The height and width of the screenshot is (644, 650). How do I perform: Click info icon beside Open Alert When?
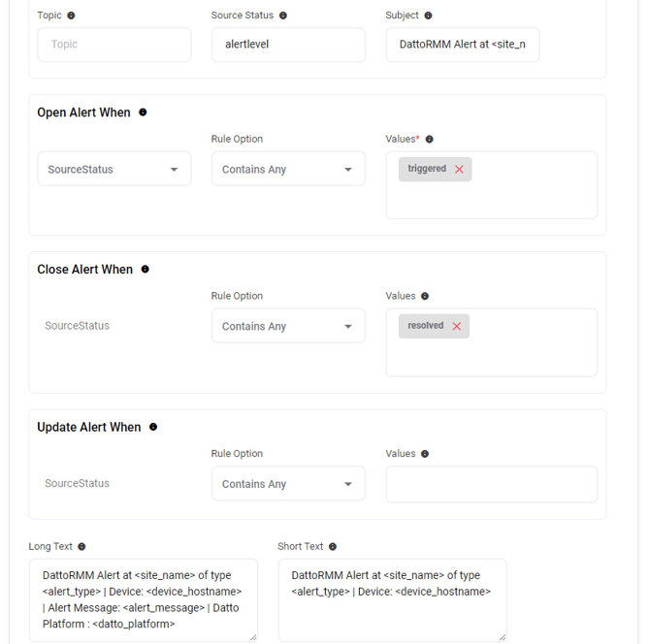pos(143,113)
